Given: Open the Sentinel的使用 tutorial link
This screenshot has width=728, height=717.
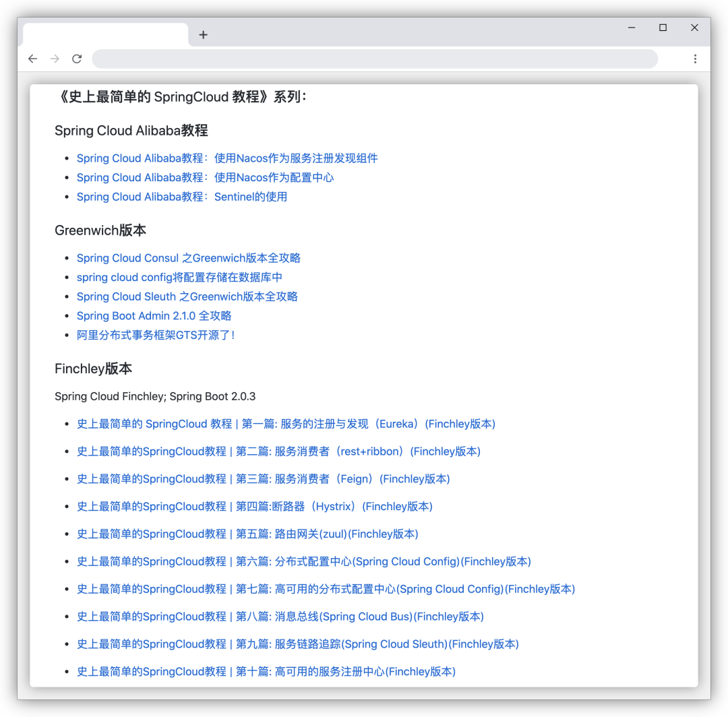Looking at the screenshot, I should pos(181,197).
